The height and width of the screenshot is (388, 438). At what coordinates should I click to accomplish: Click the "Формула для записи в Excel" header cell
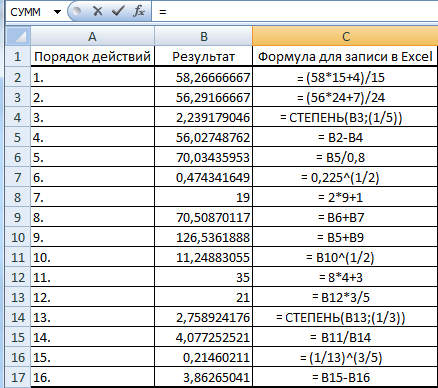click(345, 56)
